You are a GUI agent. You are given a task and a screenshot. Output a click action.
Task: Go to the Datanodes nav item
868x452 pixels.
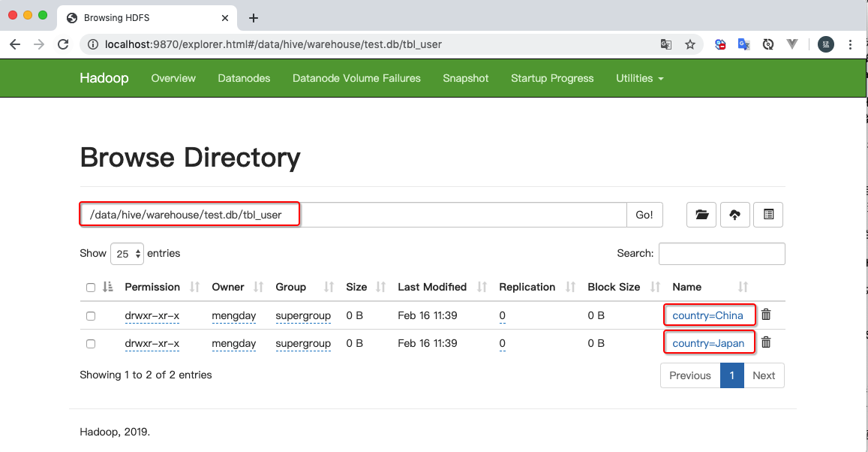click(x=244, y=78)
